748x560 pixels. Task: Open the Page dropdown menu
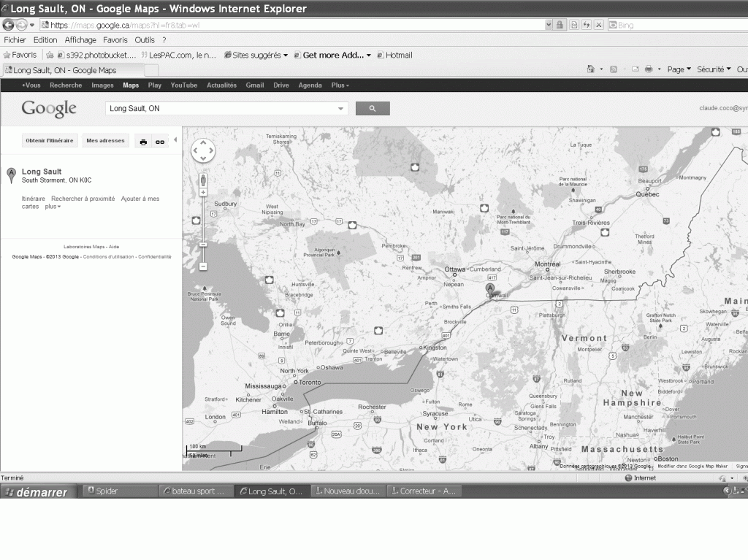[x=679, y=69]
